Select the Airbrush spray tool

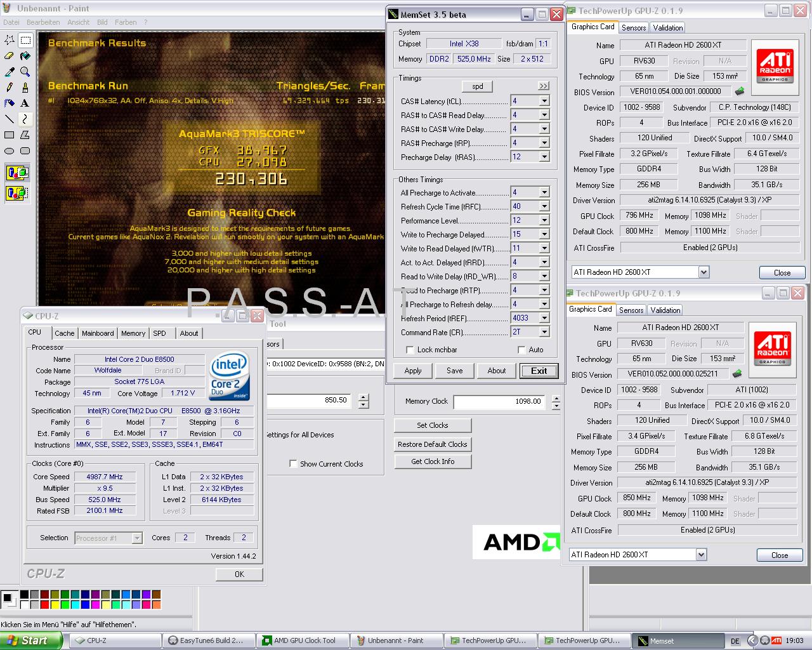point(10,103)
